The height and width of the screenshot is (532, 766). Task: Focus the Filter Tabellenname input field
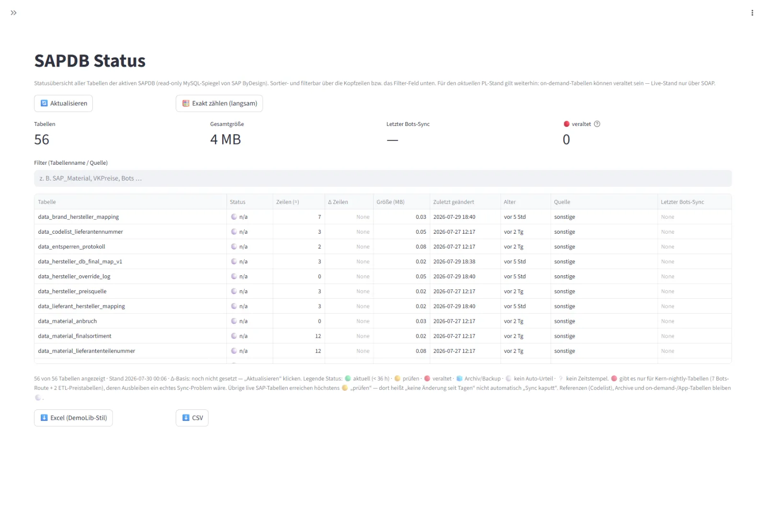point(383,178)
